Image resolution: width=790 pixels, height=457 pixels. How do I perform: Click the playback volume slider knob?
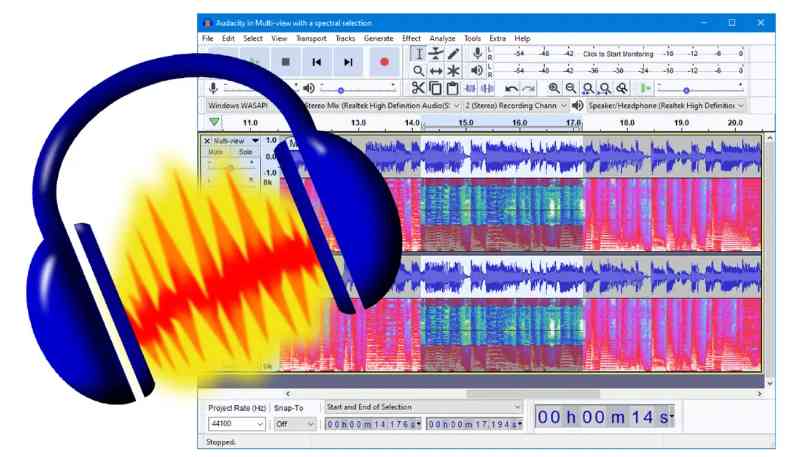(341, 91)
